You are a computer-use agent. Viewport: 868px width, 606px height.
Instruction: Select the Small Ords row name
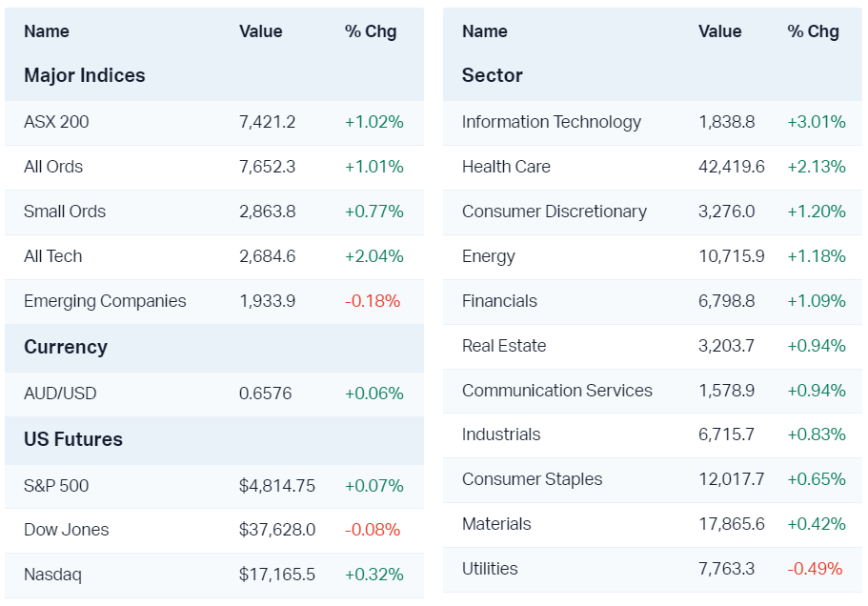pos(65,212)
